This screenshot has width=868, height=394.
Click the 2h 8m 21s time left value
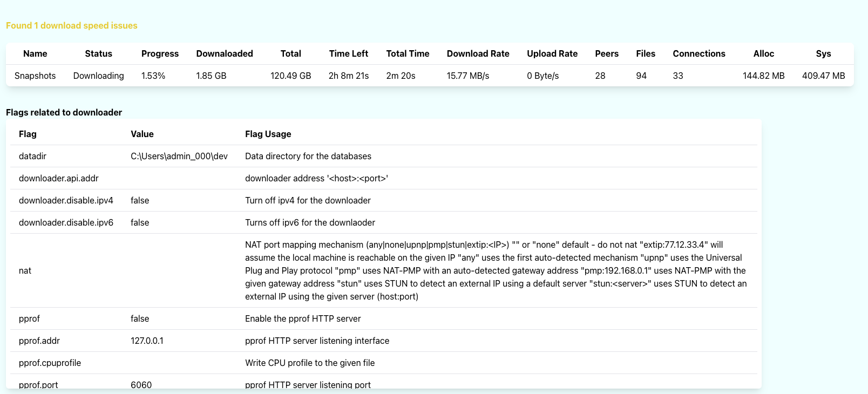point(349,76)
